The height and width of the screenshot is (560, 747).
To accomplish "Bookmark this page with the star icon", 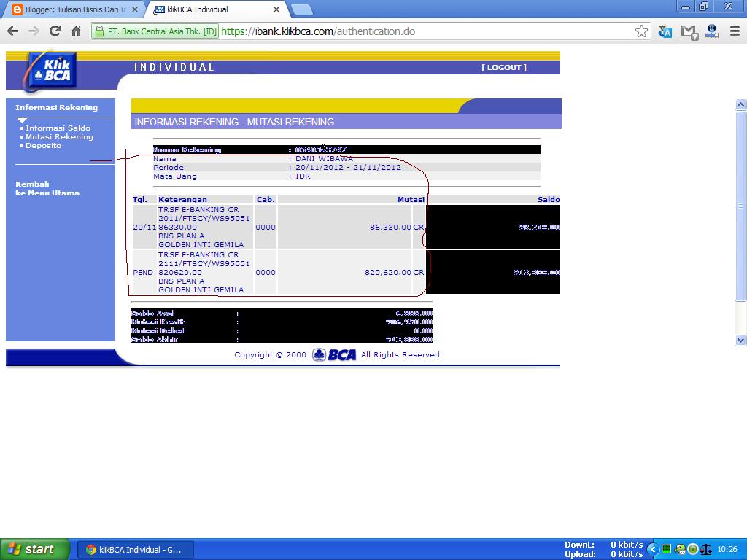I will [x=641, y=31].
